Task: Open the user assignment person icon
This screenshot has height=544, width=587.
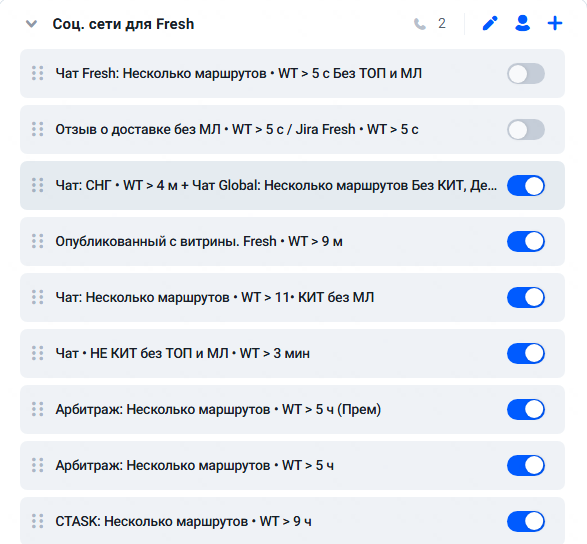Action: (x=522, y=23)
